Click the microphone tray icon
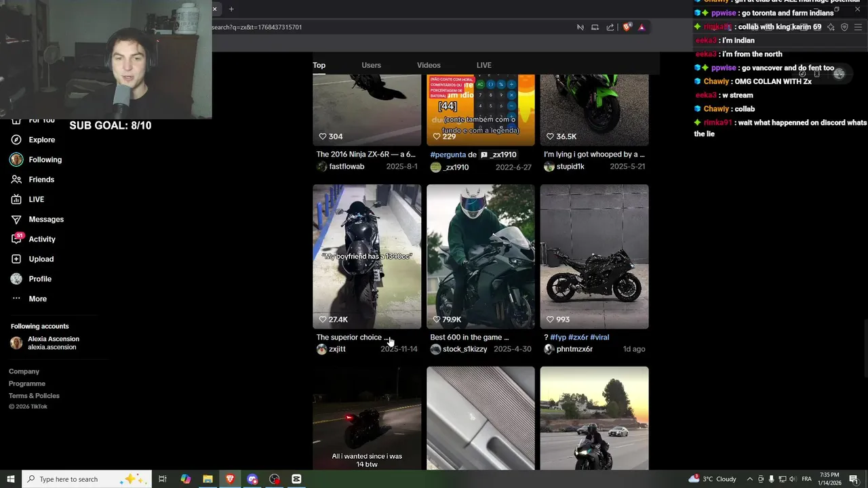 [x=772, y=479]
